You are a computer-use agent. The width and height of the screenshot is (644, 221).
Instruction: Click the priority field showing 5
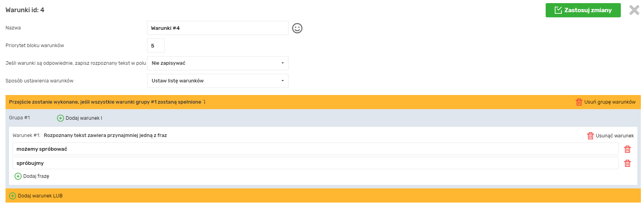(156, 46)
